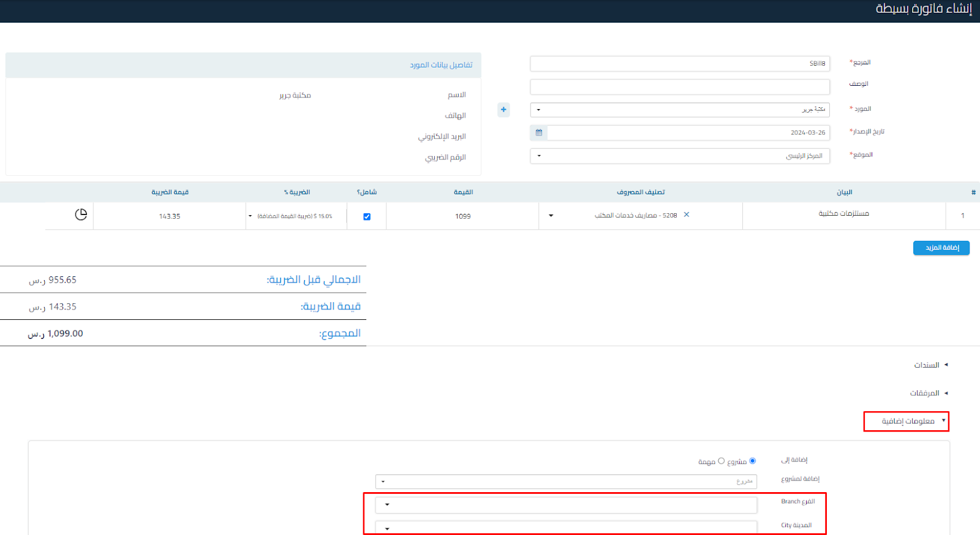Click the subtotal 955.65 value
Screen dimensions: 980x535
pyautogui.click(x=53, y=280)
